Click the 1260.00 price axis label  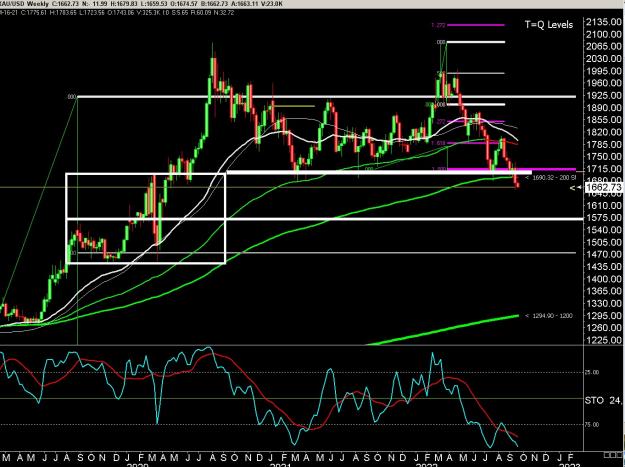pos(604,328)
